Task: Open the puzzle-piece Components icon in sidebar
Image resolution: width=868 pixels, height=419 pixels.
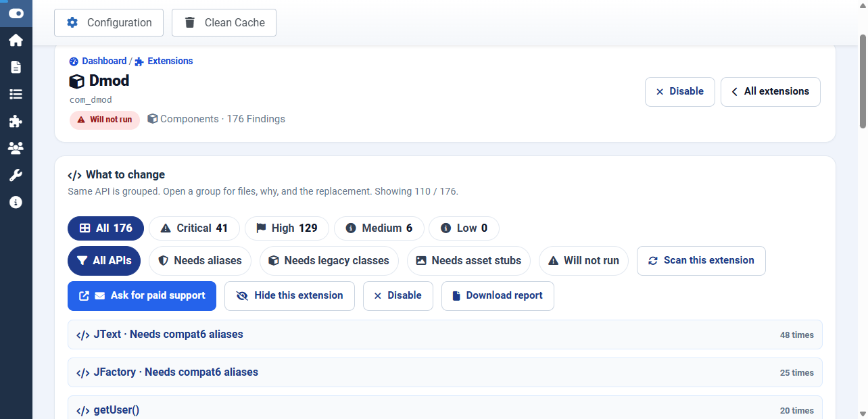Action: 16,121
